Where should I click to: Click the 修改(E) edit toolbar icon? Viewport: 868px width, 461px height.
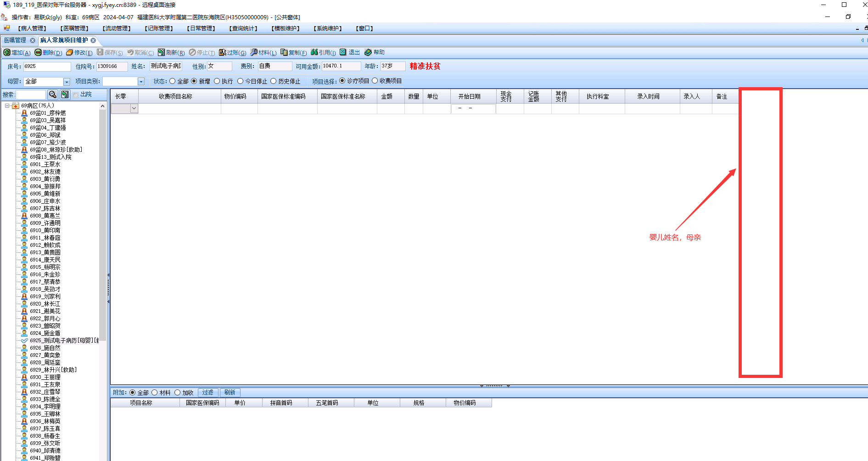[x=70, y=52]
